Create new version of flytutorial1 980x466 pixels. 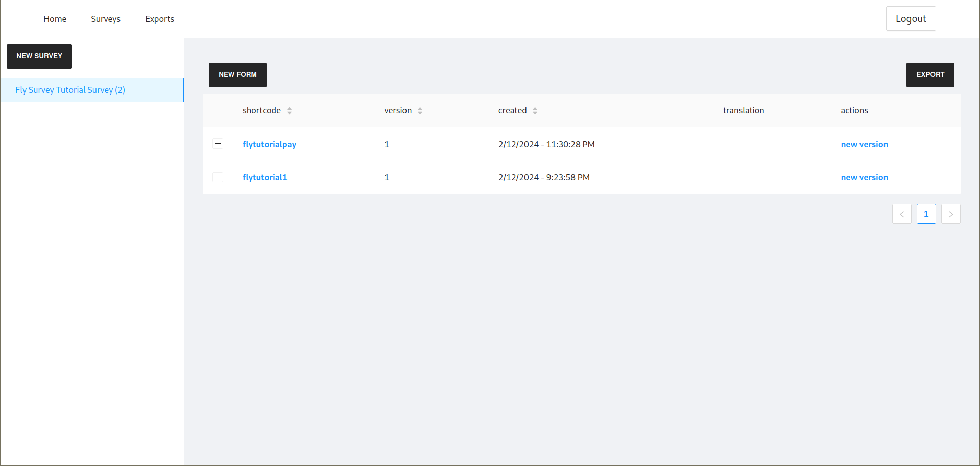[x=864, y=177]
